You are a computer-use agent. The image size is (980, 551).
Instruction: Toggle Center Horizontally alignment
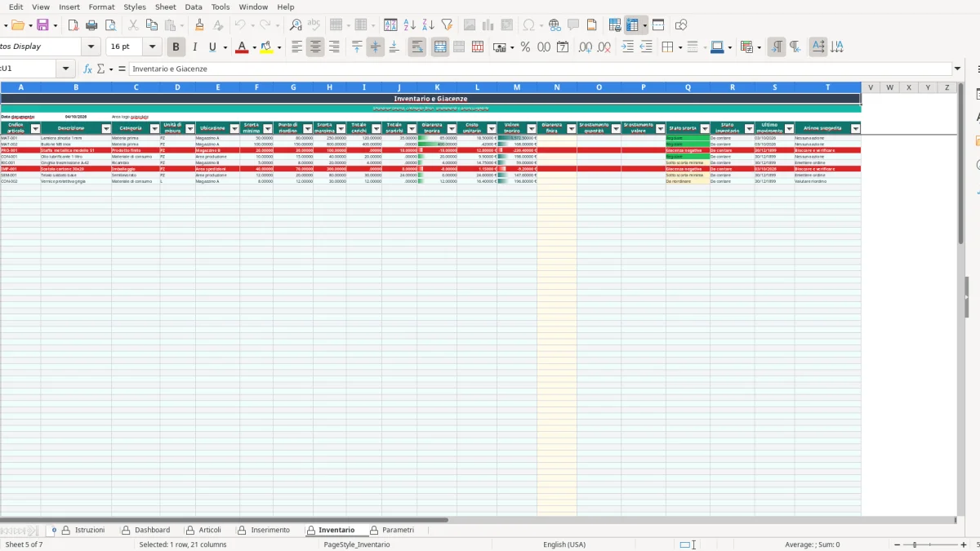pos(315,47)
